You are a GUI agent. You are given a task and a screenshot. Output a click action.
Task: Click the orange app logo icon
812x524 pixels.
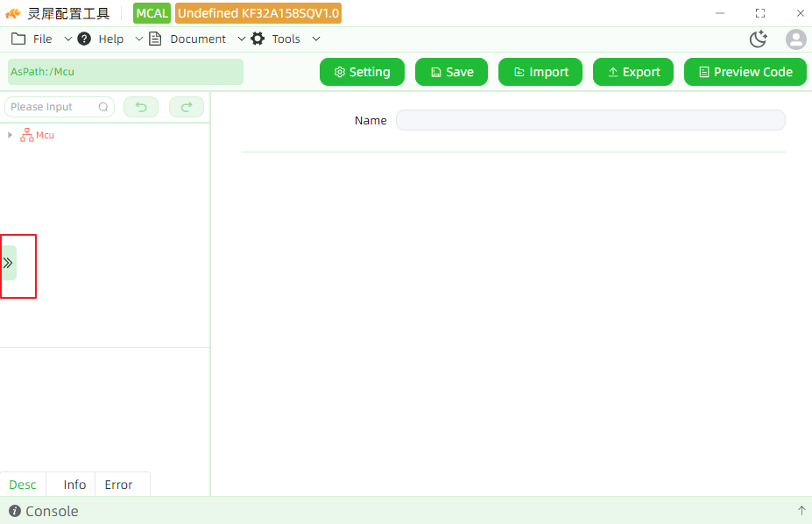point(13,13)
